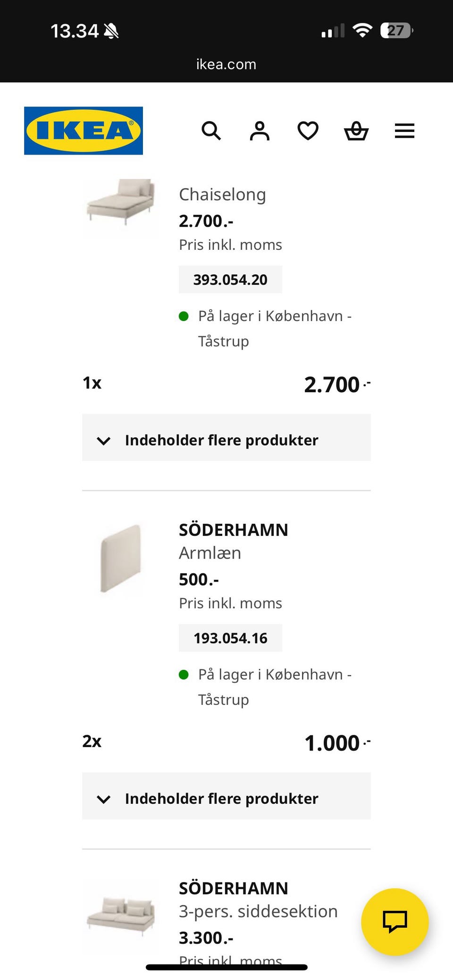Open the user profile icon

coord(260,131)
